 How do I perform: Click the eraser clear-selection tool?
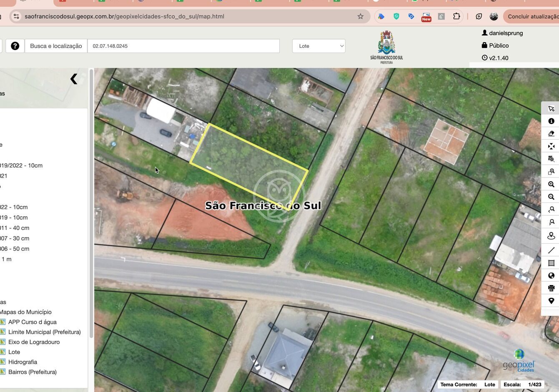(551, 134)
